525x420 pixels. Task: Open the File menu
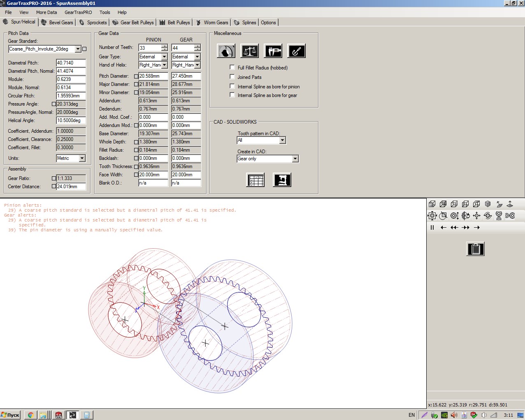pos(8,12)
